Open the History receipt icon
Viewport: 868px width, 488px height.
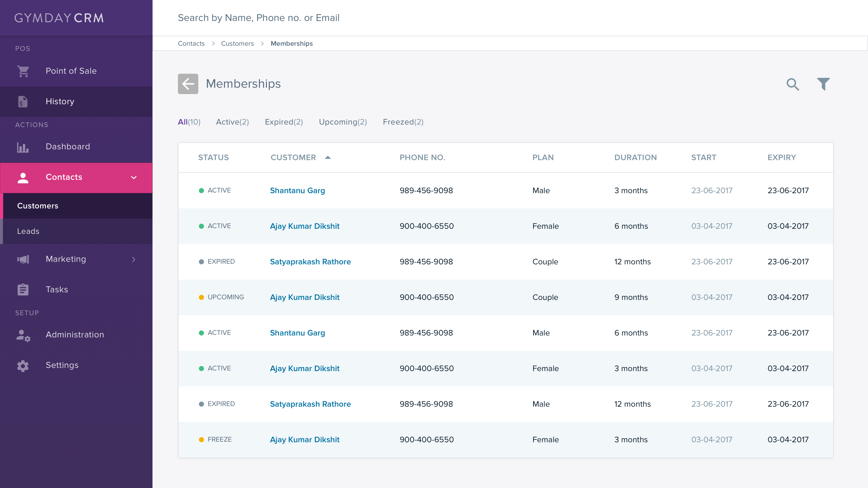coord(23,101)
